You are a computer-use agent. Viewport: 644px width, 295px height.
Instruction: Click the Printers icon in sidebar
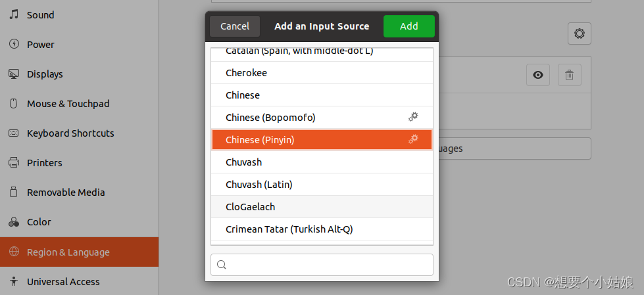[x=14, y=162]
